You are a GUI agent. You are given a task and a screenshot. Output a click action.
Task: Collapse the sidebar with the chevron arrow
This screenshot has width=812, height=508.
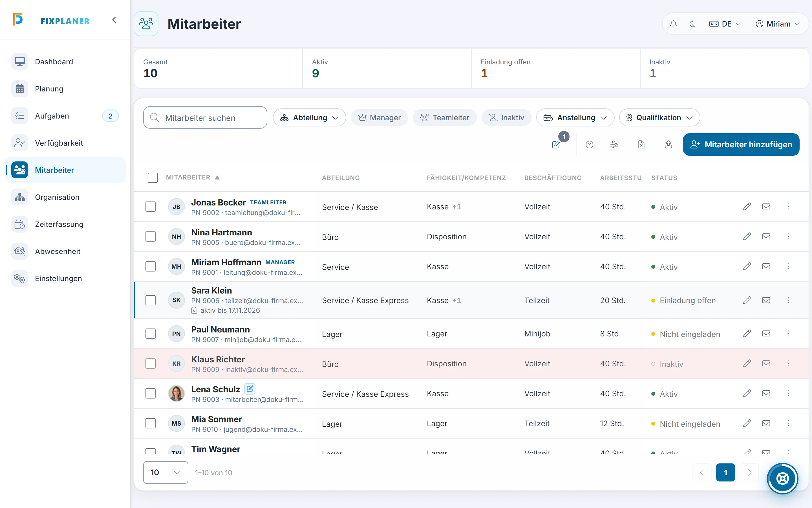pos(114,20)
